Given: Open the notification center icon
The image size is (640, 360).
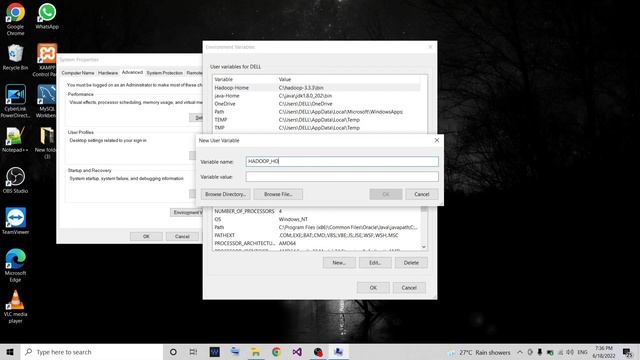Looking at the screenshot, I should [x=627, y=352].
